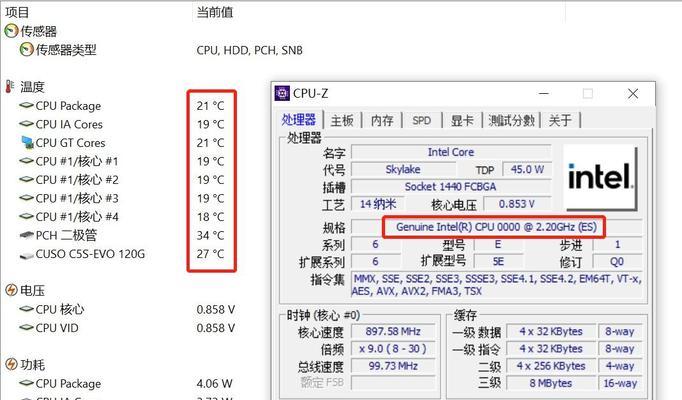The height and width of the screenshot is (400, 682).
Task: Open the SPD tab
Action: click(x=421, y=120)
